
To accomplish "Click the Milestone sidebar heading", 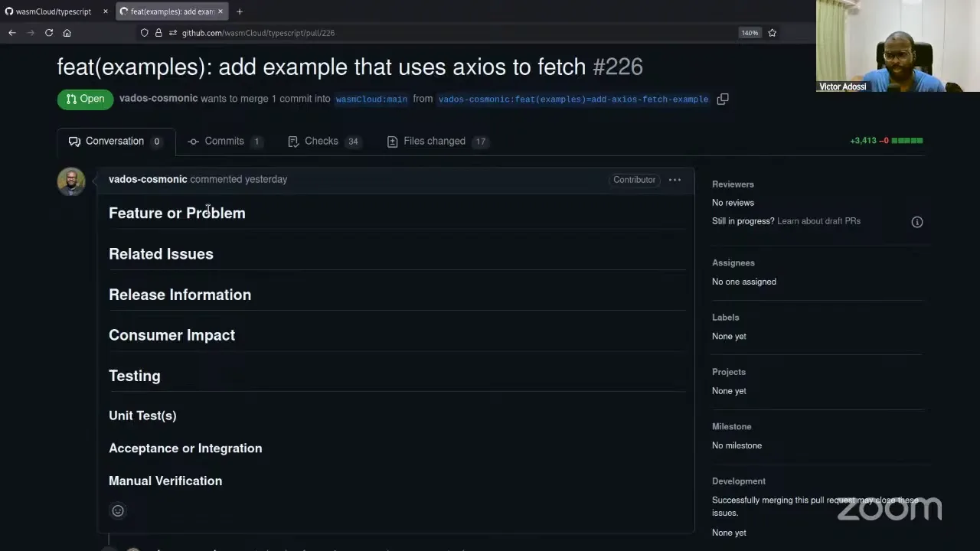I will click(x=732, y=427).
